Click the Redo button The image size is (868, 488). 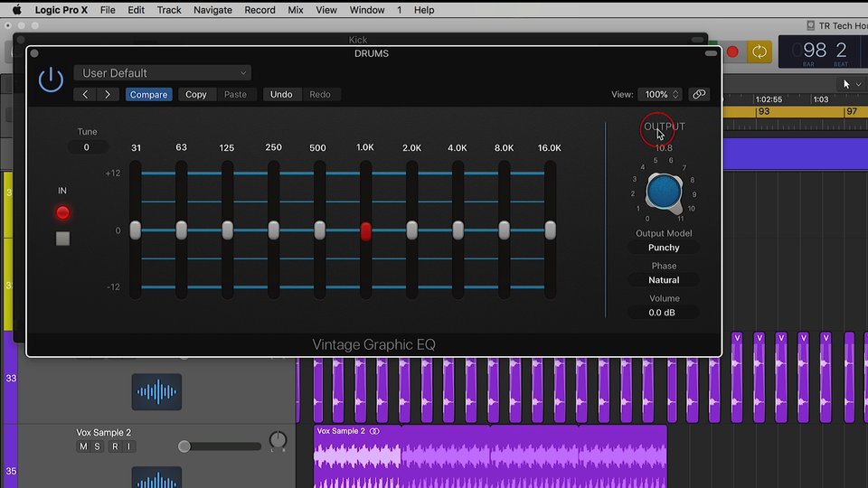click(320, 95)
